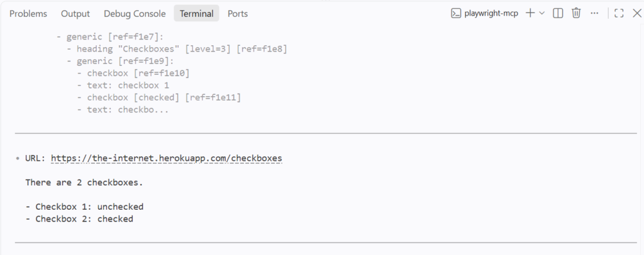Switch to the Output tab
The width and height of the screenshot is (644, 255).
[x=75, y=14]
